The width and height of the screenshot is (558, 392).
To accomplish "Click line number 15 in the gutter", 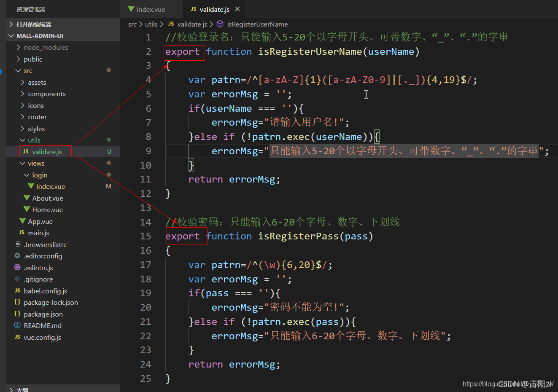I will (x=146, y=236).
